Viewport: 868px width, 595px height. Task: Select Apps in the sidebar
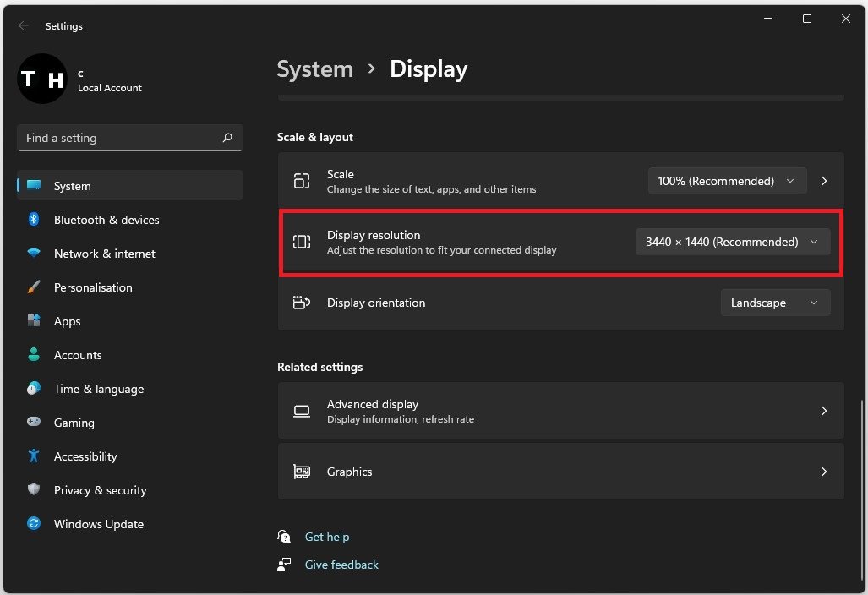pyautogui.click(x=68, y=321)
